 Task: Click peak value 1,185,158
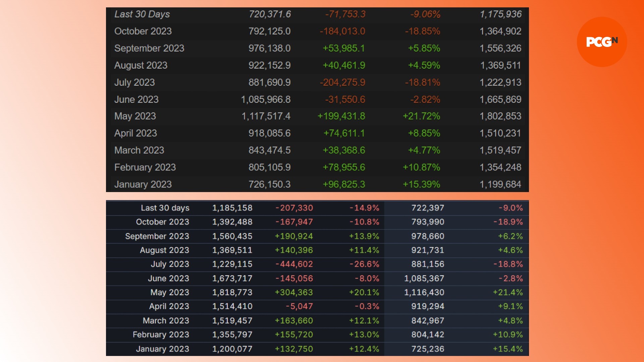click(x=232, y=208)
